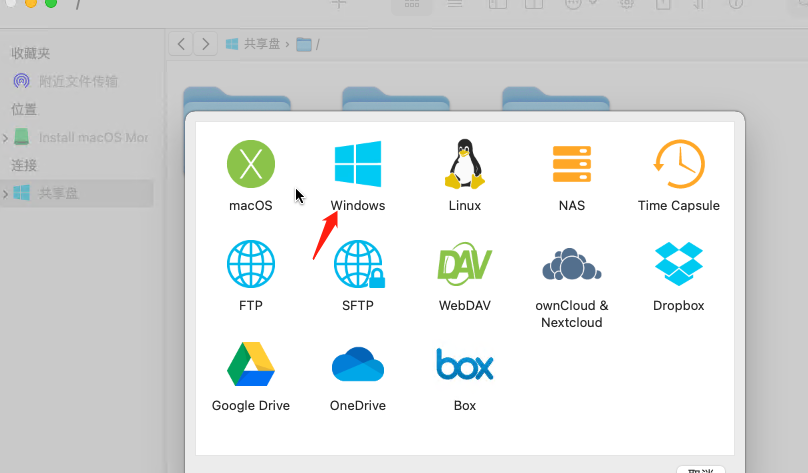
Task: Pick the WebDAV connection icon
Action: tap(465, 264)
